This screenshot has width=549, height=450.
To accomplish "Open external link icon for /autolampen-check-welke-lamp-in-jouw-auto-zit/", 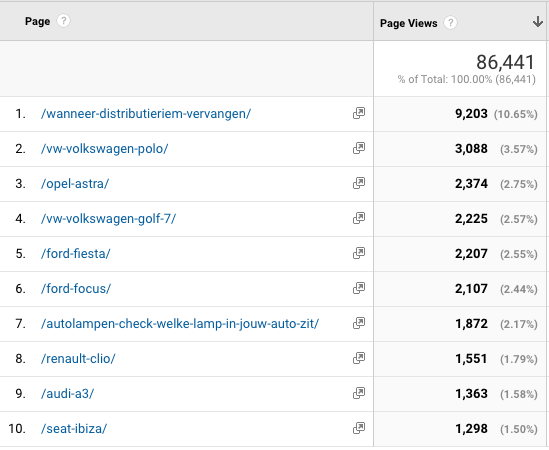I will [359, 323].
